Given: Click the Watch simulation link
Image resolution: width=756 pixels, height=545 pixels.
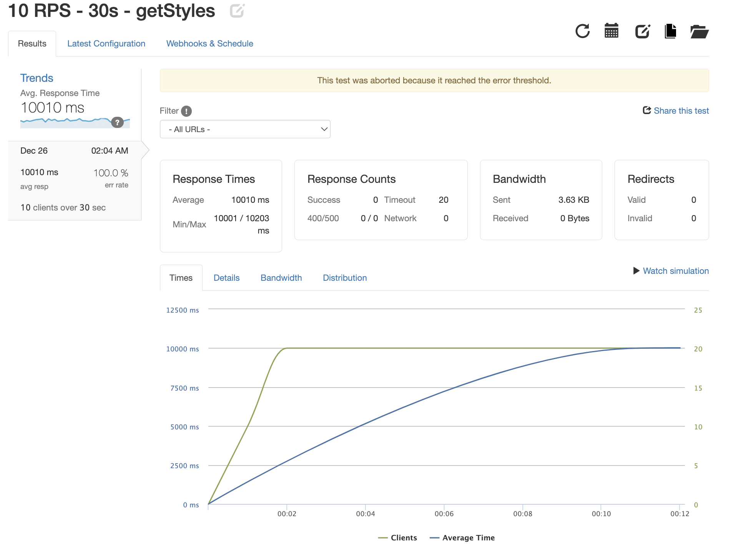Looking at the screenshot, I should point(676,271).
